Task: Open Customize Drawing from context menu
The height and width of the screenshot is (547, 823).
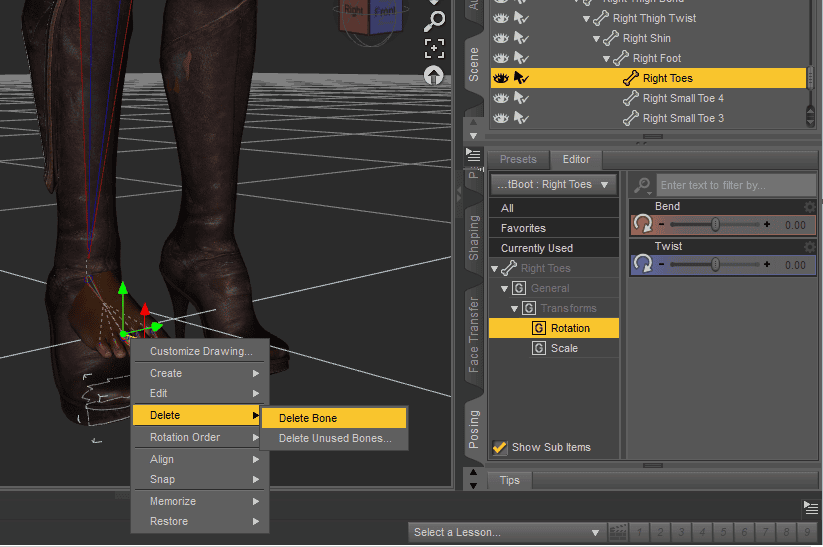Action: tap(200, 351)
